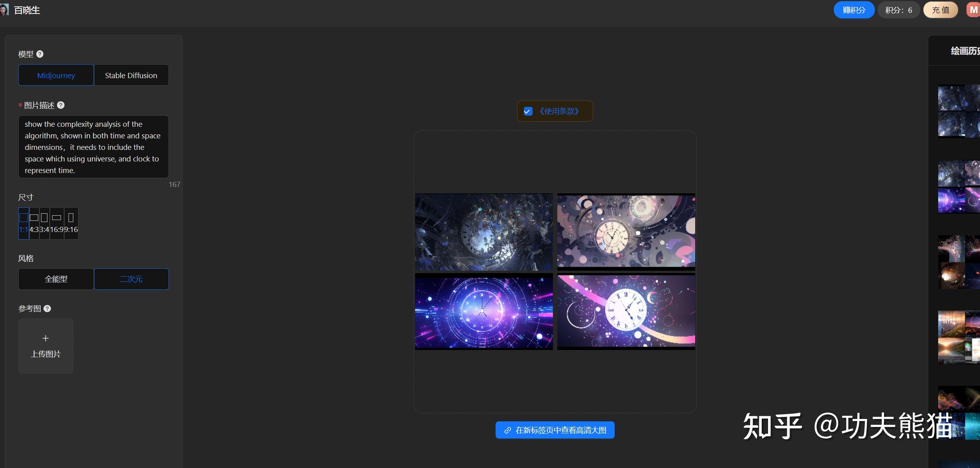Open the 使用条款 terms link
The width and height of the screenshot is (980, 468).
tap(559, 111)
